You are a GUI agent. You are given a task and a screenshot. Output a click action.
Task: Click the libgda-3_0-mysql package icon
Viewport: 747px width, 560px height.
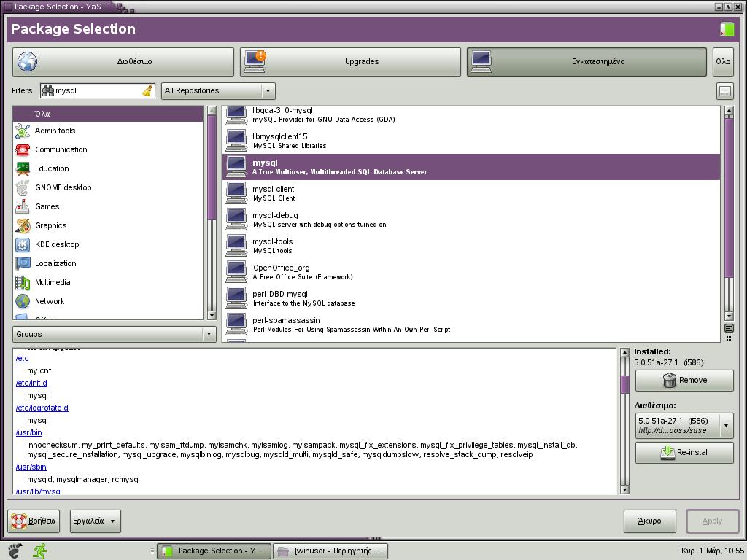click(236, 114)
